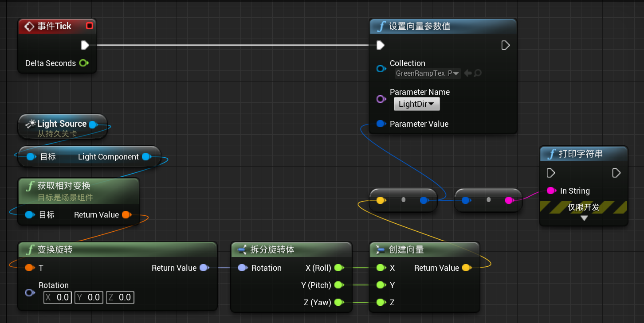Click the orange T input pin

30,268
